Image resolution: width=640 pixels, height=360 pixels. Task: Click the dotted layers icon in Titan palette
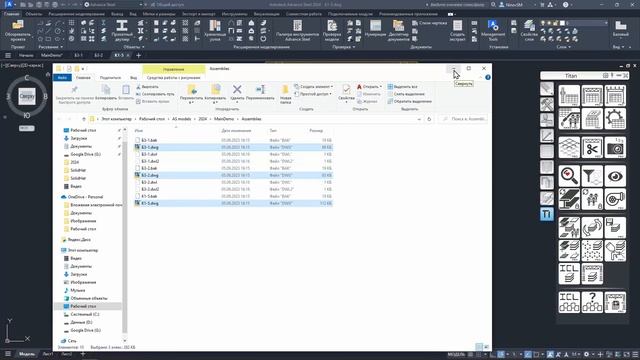(x=592, y=250)
